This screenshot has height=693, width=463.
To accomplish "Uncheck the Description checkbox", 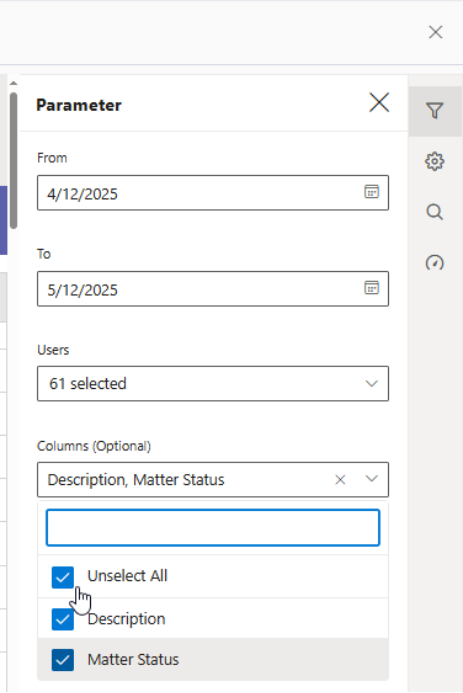I will pos(63,619).
